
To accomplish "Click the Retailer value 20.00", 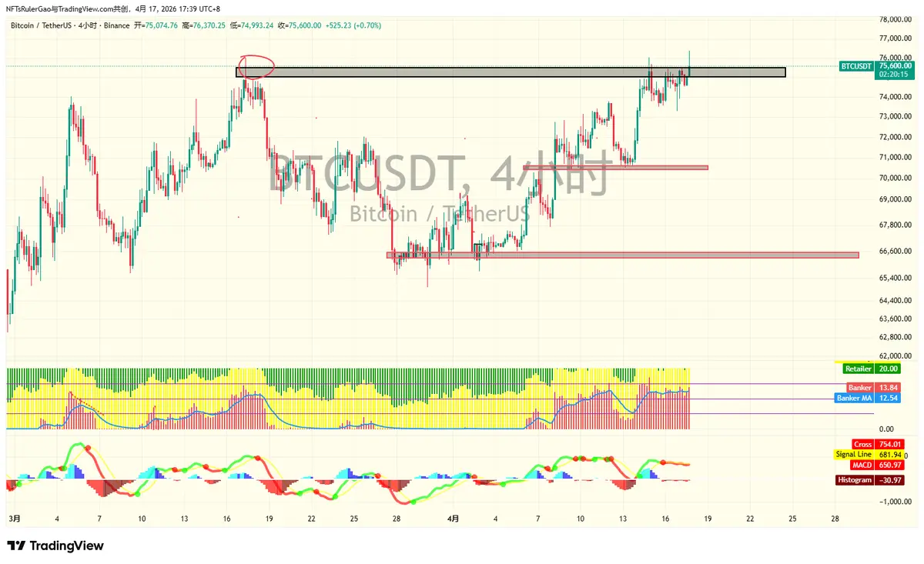I will tap(889, 369).
